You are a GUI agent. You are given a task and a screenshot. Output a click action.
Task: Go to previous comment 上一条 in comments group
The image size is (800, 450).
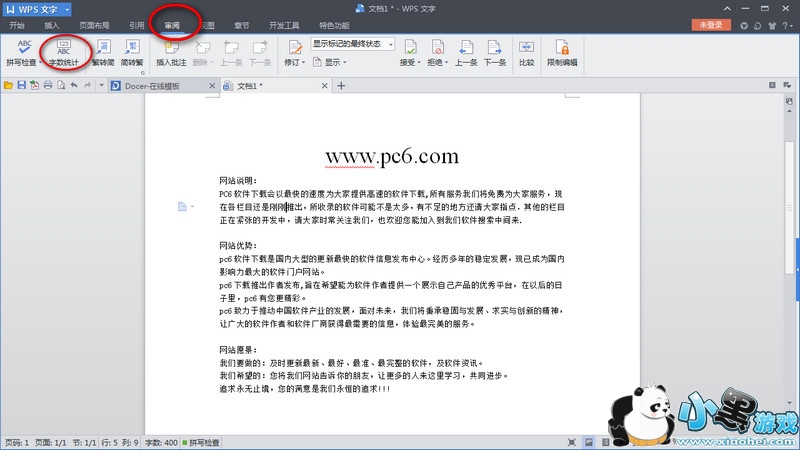tap(231, 53)
